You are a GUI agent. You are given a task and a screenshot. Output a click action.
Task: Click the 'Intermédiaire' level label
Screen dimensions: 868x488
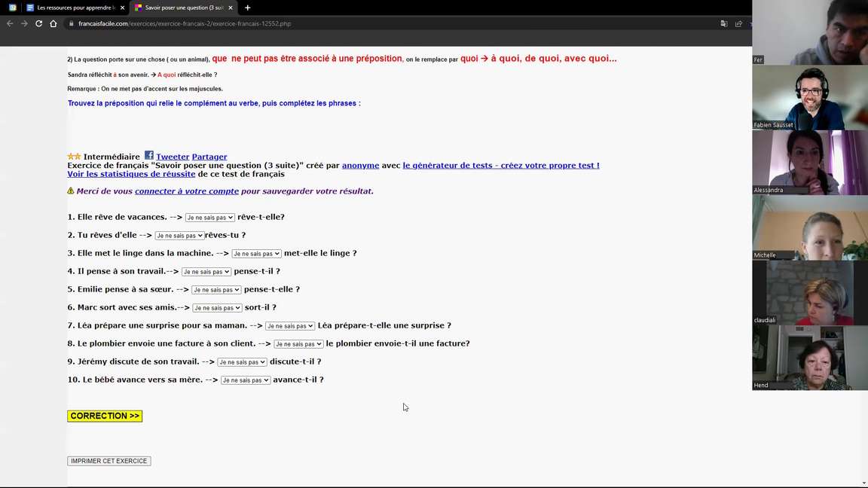(112, 157)
